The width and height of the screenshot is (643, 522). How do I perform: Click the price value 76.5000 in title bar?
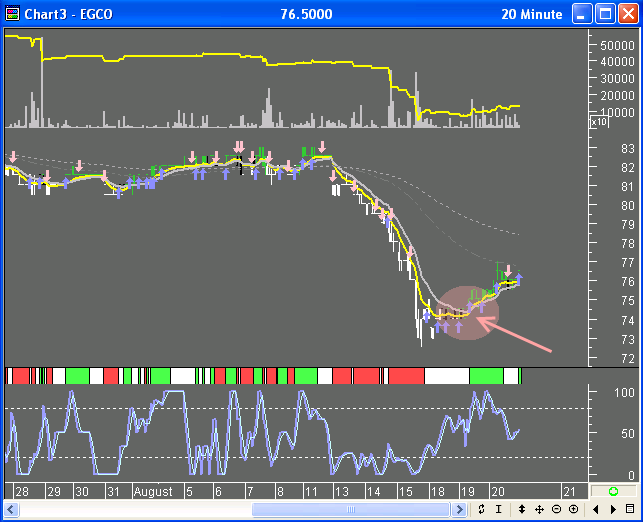pos(306,14)
